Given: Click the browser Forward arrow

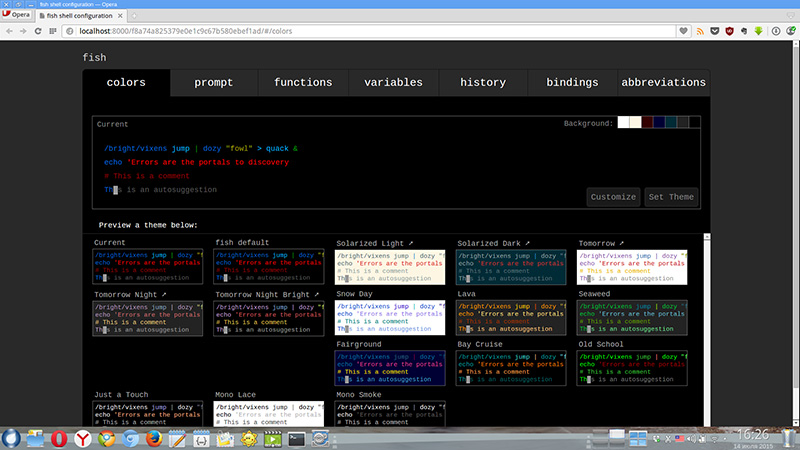Looking at the screenshot, I should [23, 31].
